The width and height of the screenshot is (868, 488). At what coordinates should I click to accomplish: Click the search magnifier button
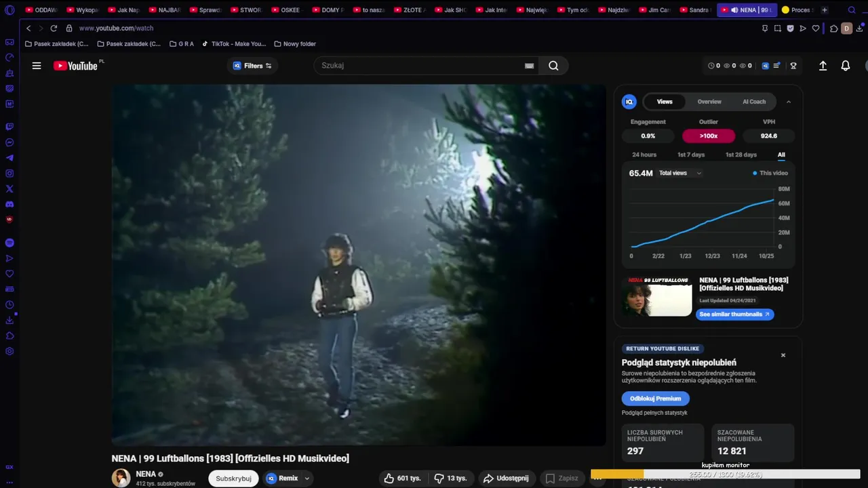click(553, 66)
